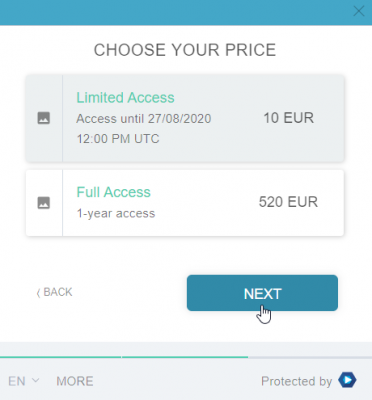Click the first progress bar segment
The height and width of the screenshot is (400, 372).
[60, 357]
